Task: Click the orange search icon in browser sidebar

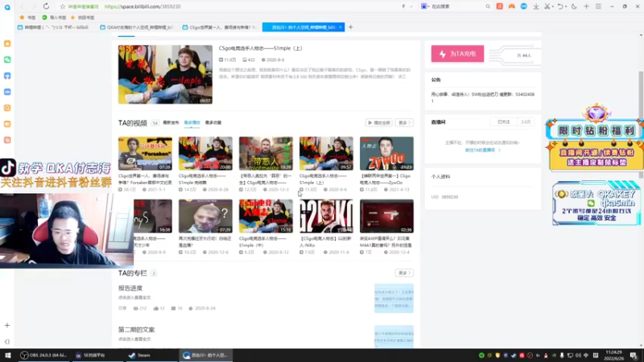Action: [x=7, y=108]
